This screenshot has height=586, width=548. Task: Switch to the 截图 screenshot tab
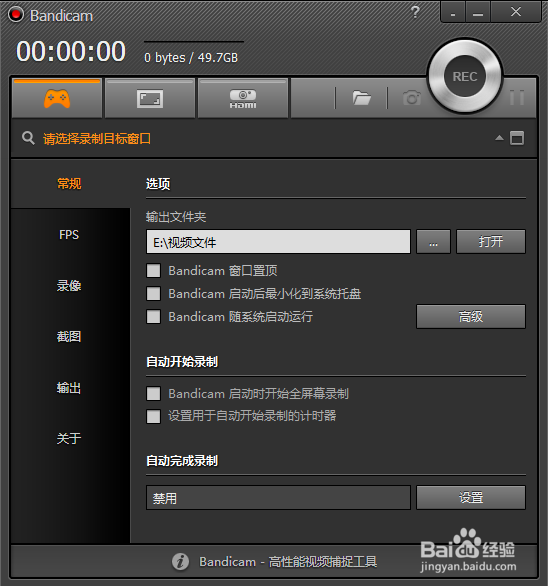[x=69, y=336]
